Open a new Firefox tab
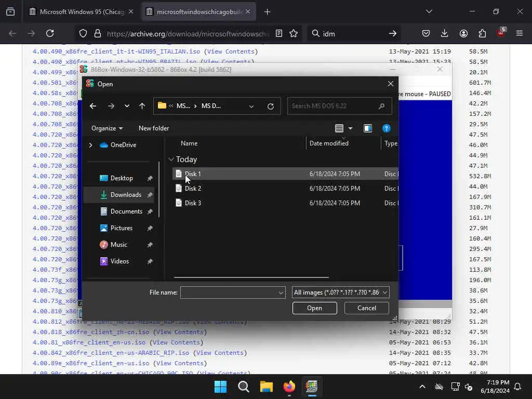The image size is (532, 399). pyautogui.click(x=267, y=12)
